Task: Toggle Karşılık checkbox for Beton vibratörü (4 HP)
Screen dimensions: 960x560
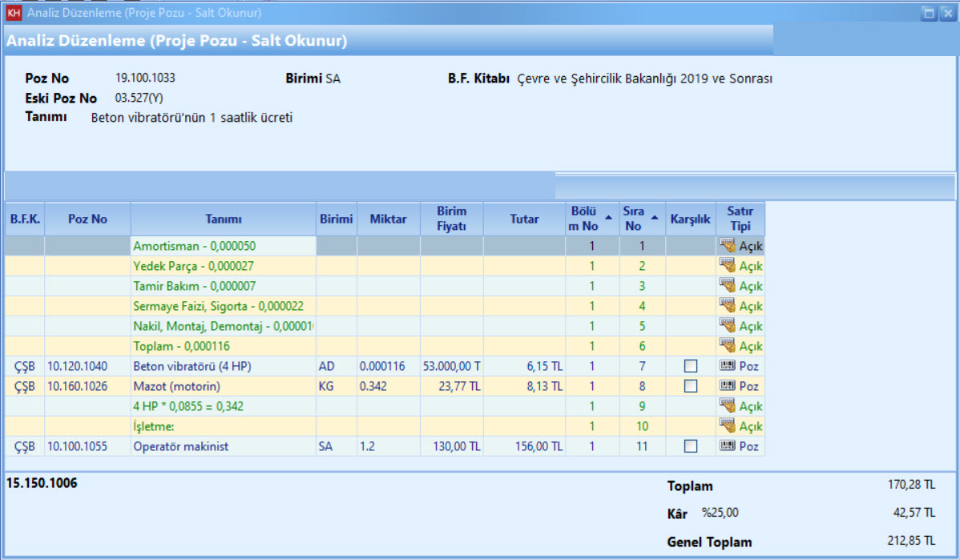Action: tap(690, 366)
